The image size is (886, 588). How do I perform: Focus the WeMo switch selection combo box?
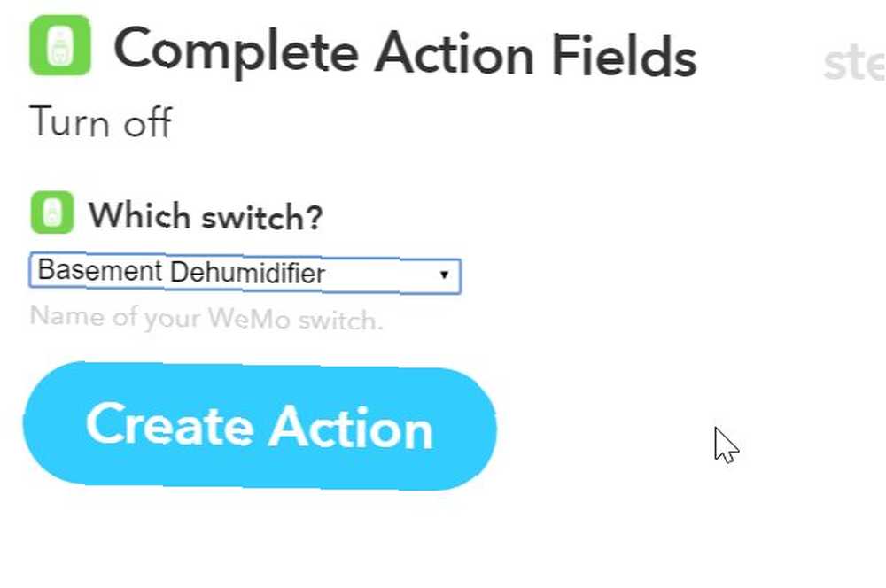(x=245, y=274)
